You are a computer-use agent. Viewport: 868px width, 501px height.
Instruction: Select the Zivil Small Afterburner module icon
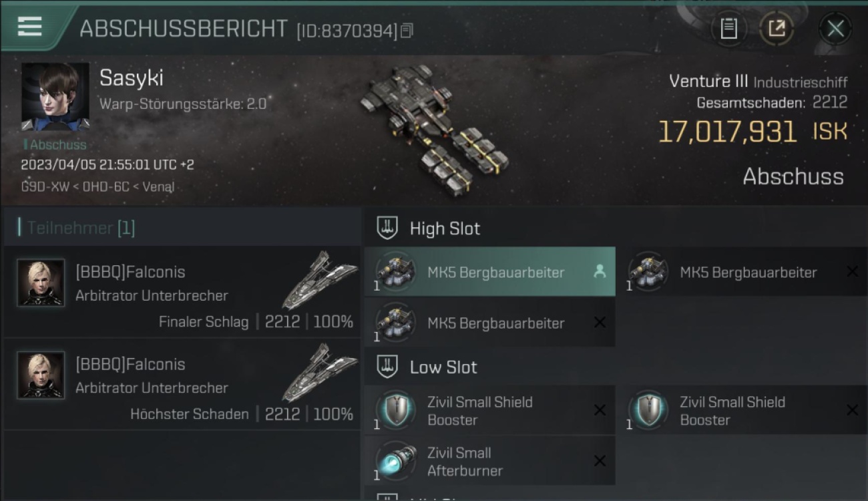point(395,461)
